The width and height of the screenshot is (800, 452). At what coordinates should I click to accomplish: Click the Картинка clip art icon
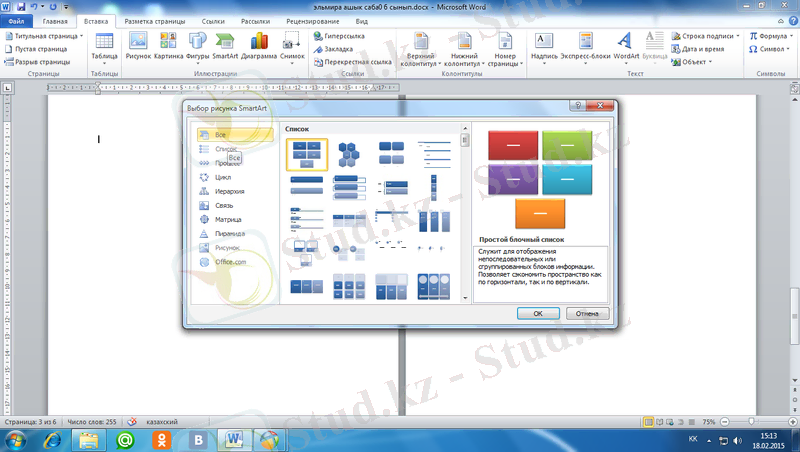(167, 45)
